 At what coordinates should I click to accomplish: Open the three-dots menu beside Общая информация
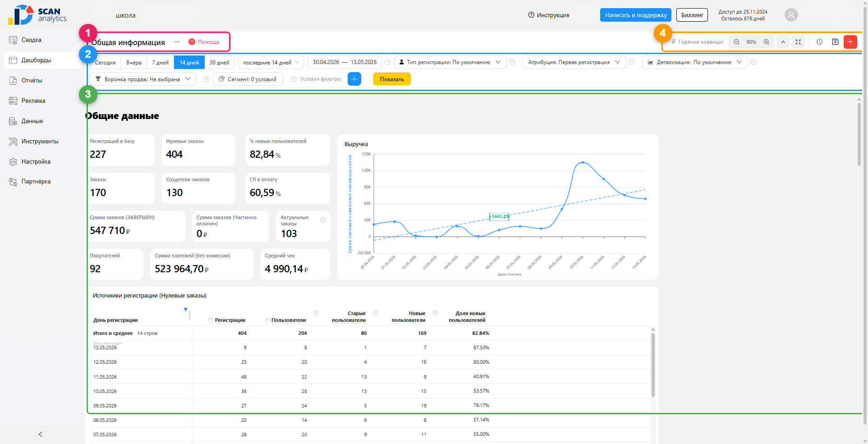pyautogui.click(x=177, y=42)
